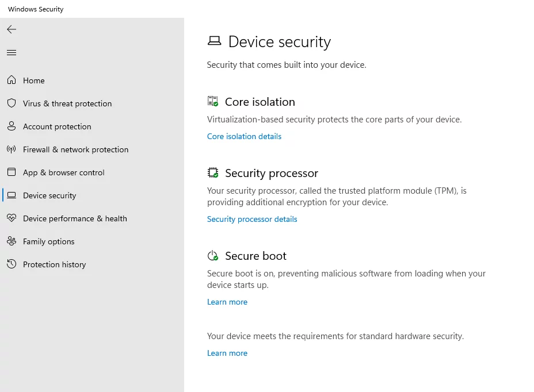Open Home from the sidebar icon
This screenshot has height=392, width=534.
(12, 80)
